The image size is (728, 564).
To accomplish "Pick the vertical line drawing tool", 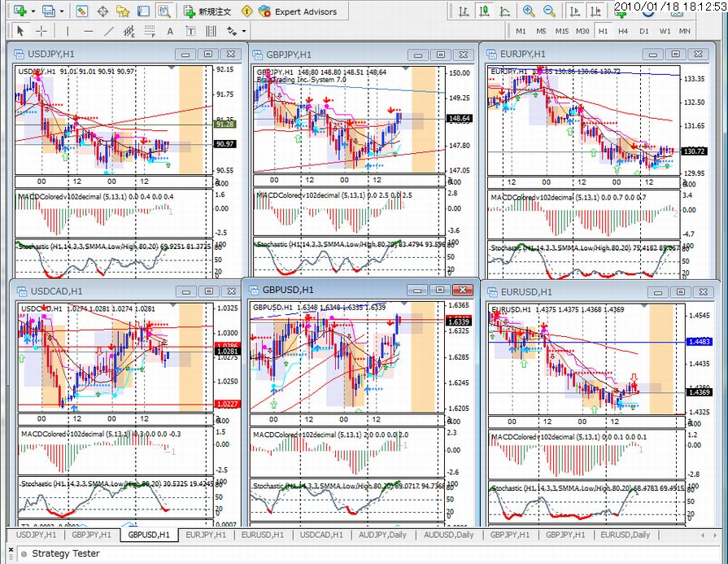I will point(68,31).
